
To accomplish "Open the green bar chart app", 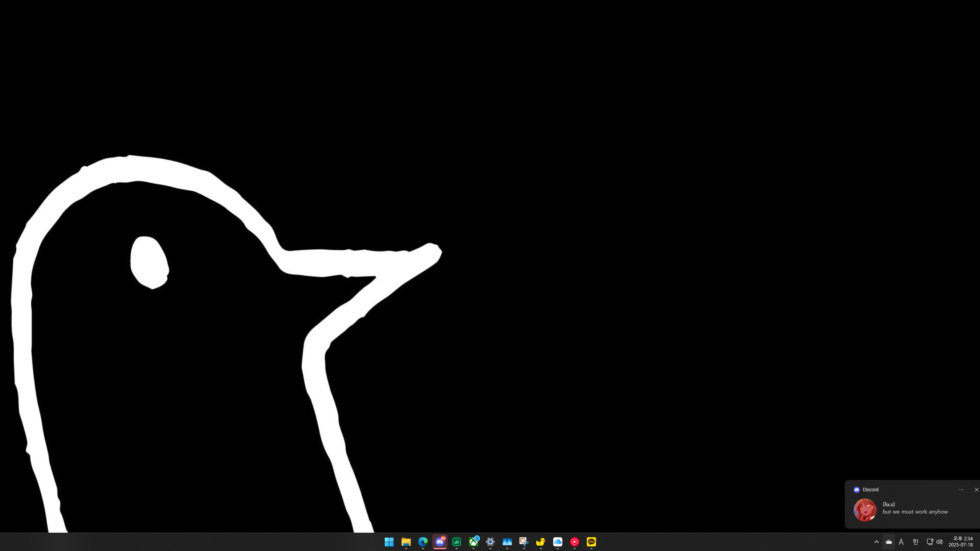I will coord(457,542).
